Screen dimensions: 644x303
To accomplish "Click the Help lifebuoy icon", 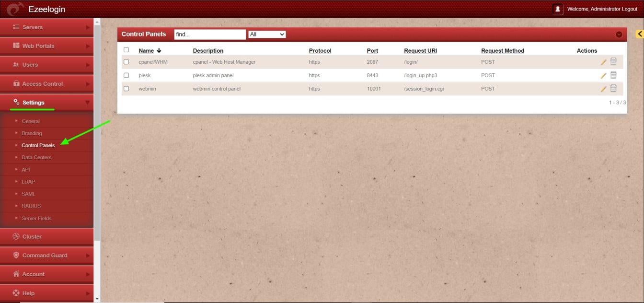I will pos(16,293).
